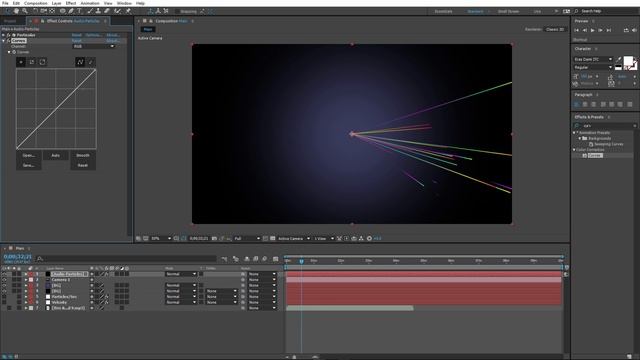
Task: Select the Type text tool
Action: (x=80, y=11)
